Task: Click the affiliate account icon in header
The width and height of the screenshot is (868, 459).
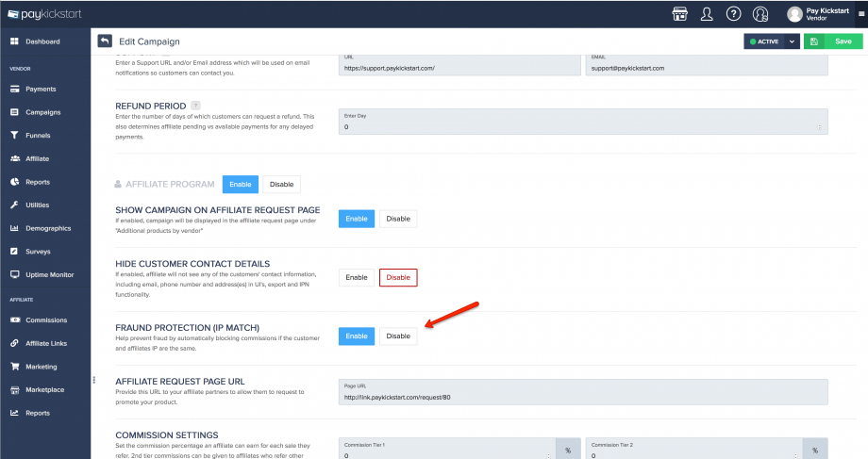Action: [x=760, y=13]
